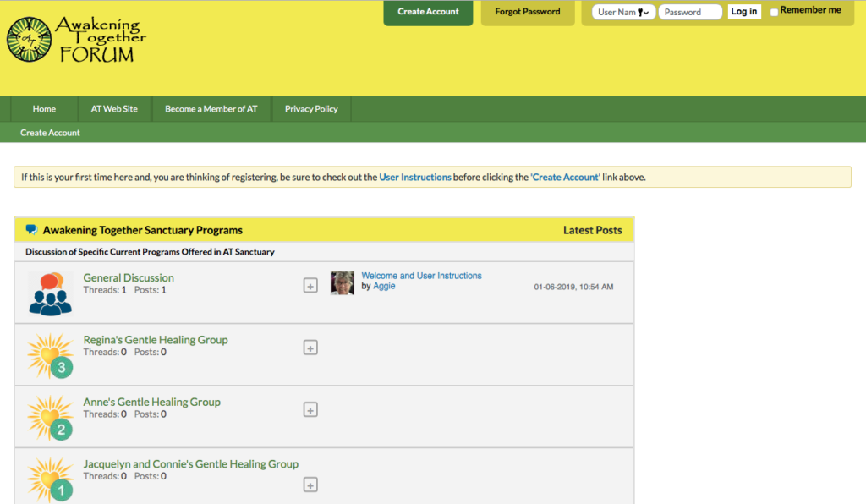
Task: Open the Privacy Policy menu item
Action: tap(311, 109)
